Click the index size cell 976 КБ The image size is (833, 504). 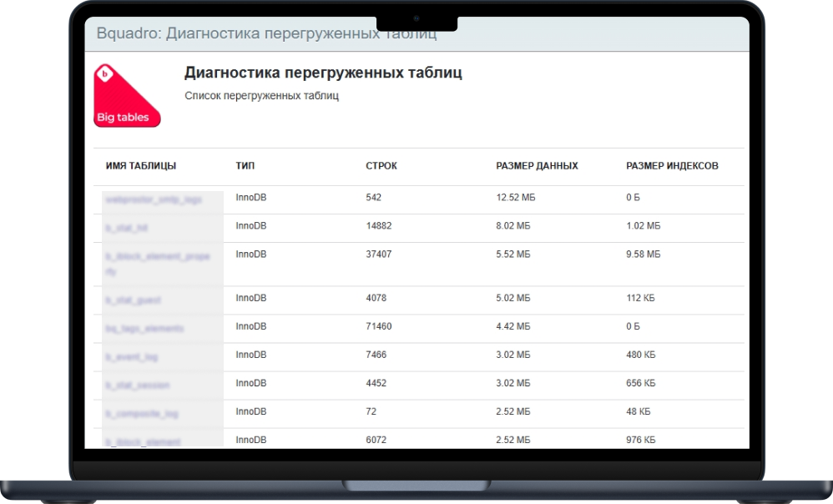coord(641,440)
